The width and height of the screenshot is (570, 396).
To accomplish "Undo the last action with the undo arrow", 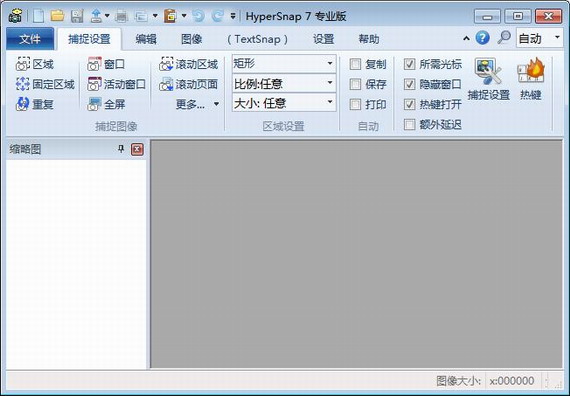I will 198,16.
